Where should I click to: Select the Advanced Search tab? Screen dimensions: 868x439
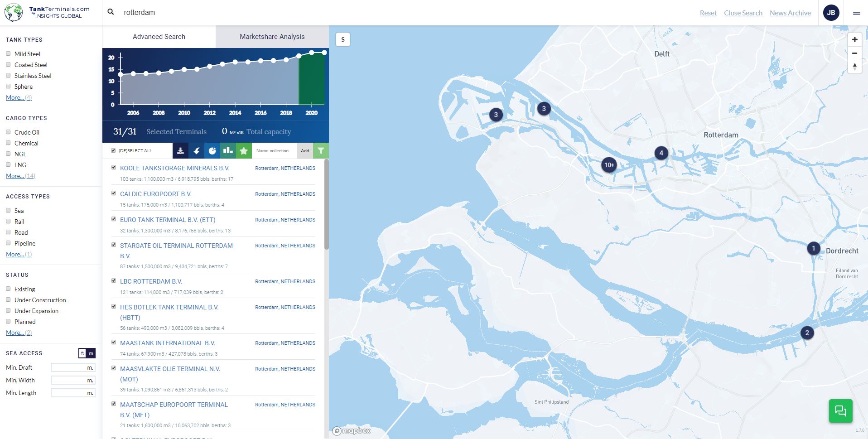[x=159, y=37]
